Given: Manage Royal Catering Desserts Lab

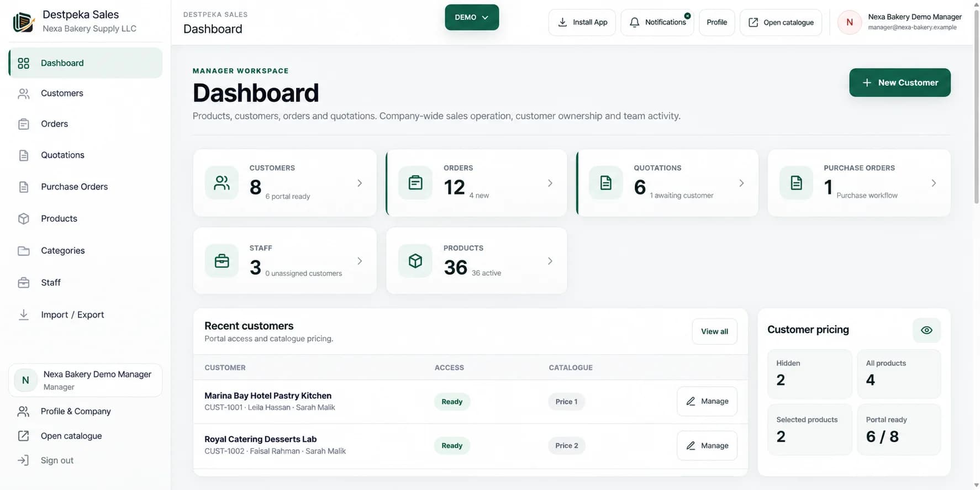Looking at the screenshot, I should [x=707, y=445].
